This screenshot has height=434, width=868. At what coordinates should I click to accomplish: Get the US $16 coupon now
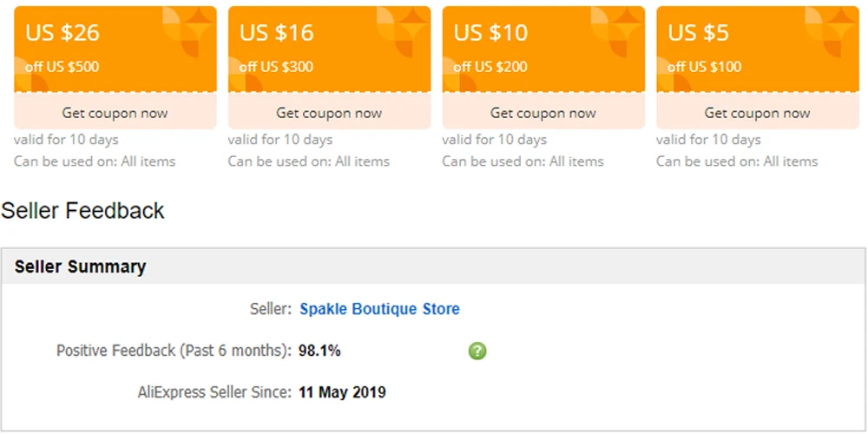click(x=329, y=113)
